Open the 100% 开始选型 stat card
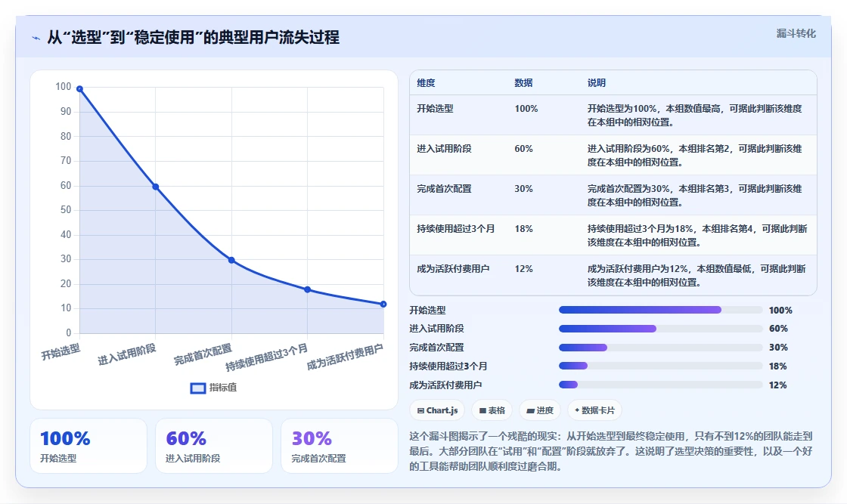847x504 pixels. point(88,447)
